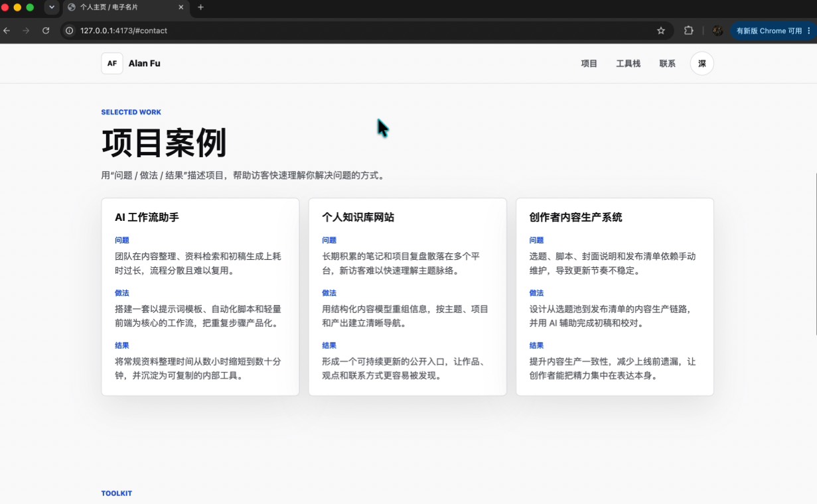Click text 团队在内容整理、资料检索
This screenshot has width=817, height=504.
(198, 263)
